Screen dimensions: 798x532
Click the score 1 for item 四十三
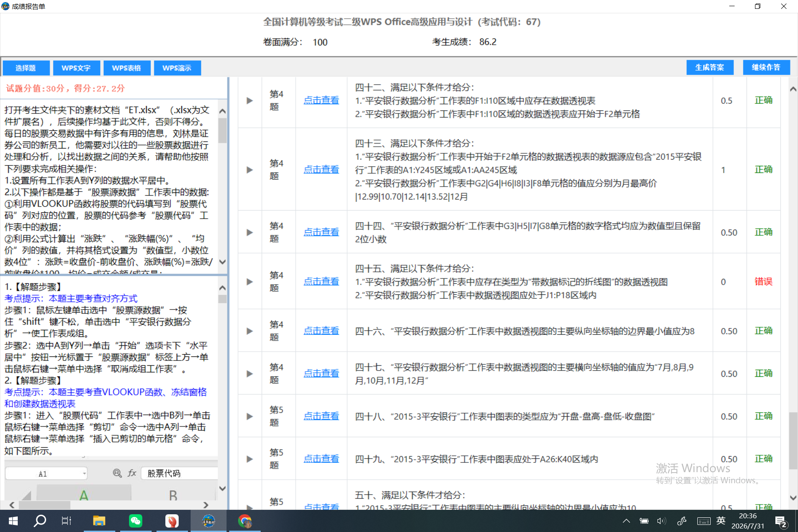tap(724, 170)
